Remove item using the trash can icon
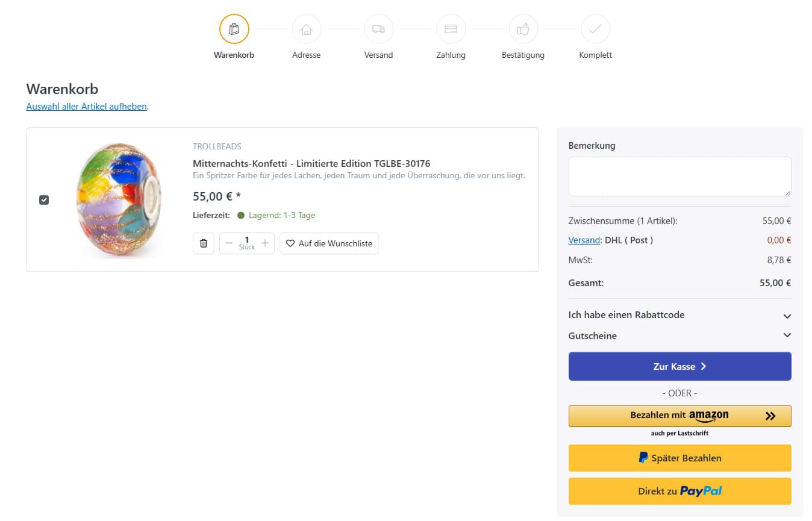812x521 pixels. (x=204, y=243)
